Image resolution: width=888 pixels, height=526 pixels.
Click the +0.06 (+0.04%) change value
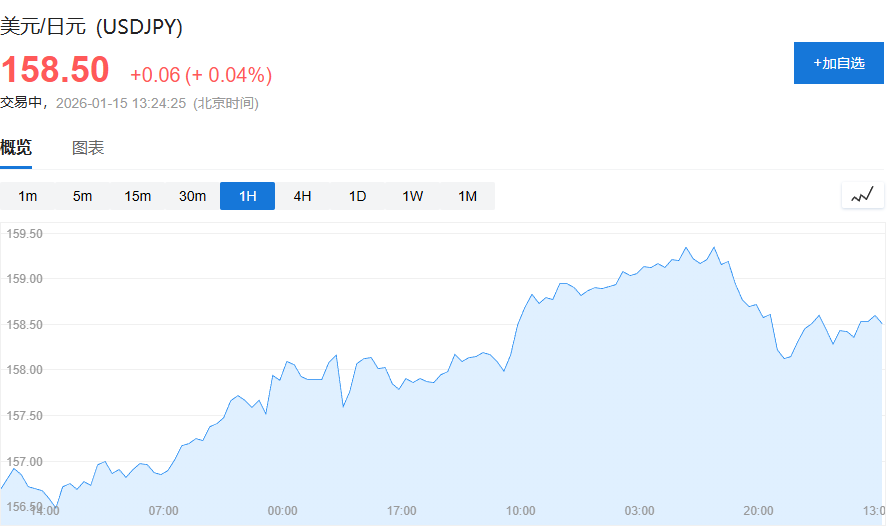pyautogui.click(x=201, y=74)
